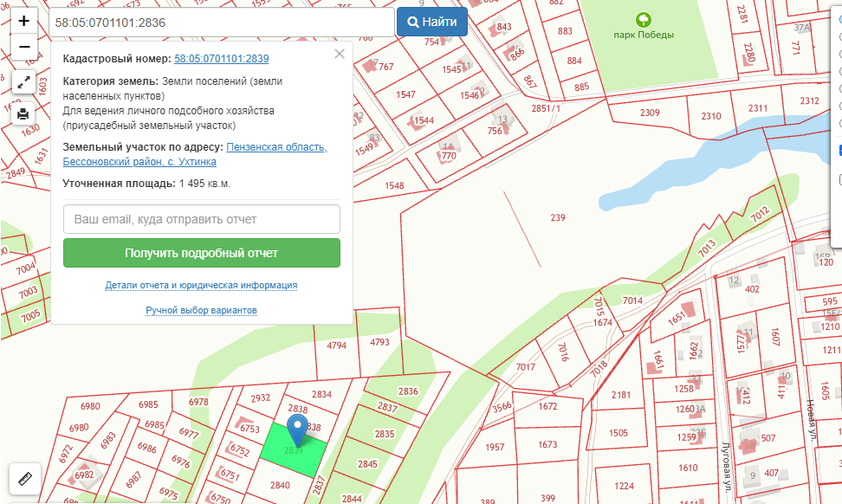The height and width of the screenshot is (504, 842).
Task: Zoom out the map with minus button
Action: [x=23, y=48]
